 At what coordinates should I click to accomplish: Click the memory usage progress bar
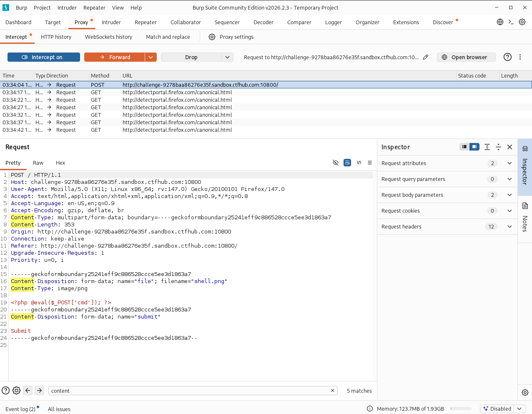pyautogui.click(x=461, y=409)
